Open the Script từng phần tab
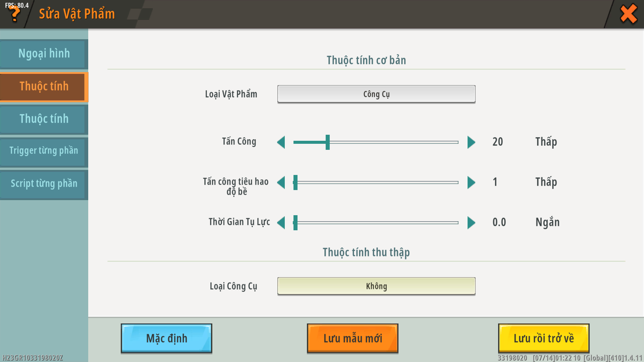 [x=44, y=184]
